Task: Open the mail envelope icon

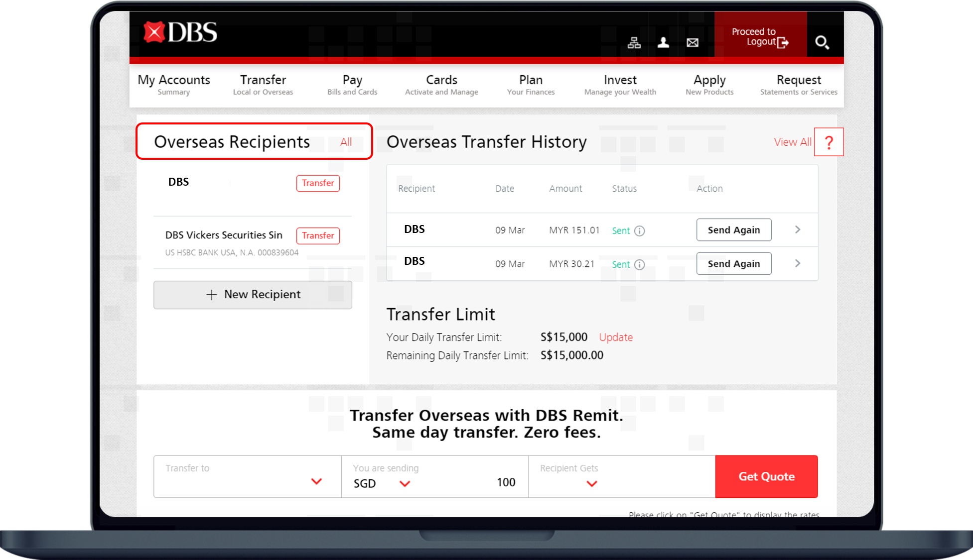Action: tap(693, 43)
